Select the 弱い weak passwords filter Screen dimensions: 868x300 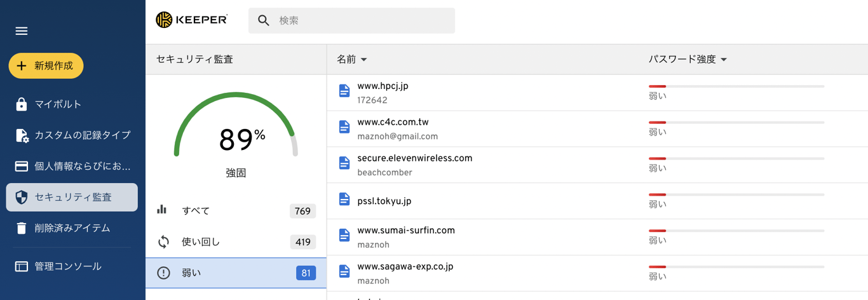point(236,273)
